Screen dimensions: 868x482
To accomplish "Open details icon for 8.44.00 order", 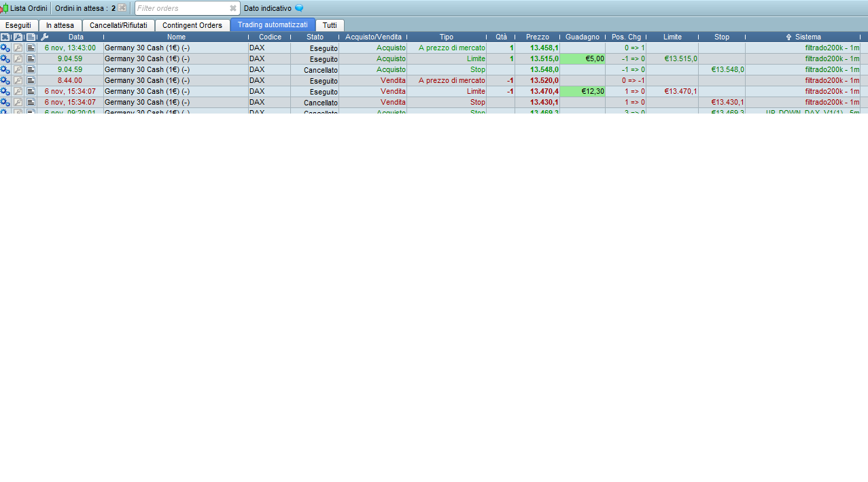I will tap(31, 81).
